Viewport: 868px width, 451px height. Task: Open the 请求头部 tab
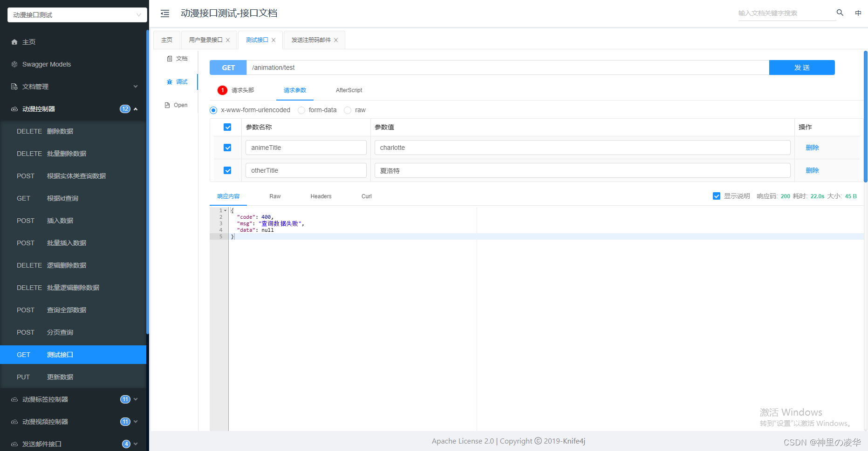(x=243, y=90)
